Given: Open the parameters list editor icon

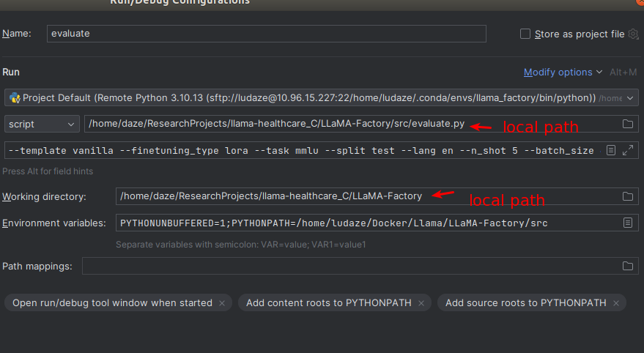Looking at the screenshot, I should point(611,151).
